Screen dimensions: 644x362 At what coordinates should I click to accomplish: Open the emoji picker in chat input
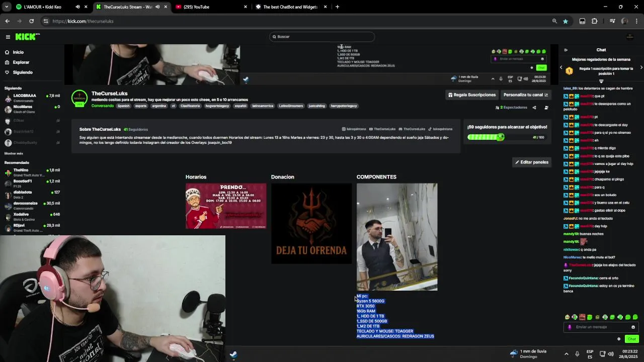tap(633, 327)
